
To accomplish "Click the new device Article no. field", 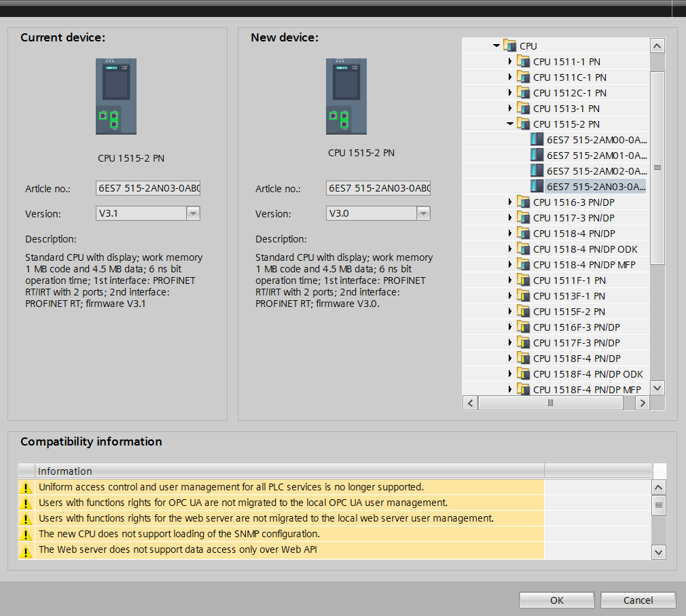I will 378,189.
